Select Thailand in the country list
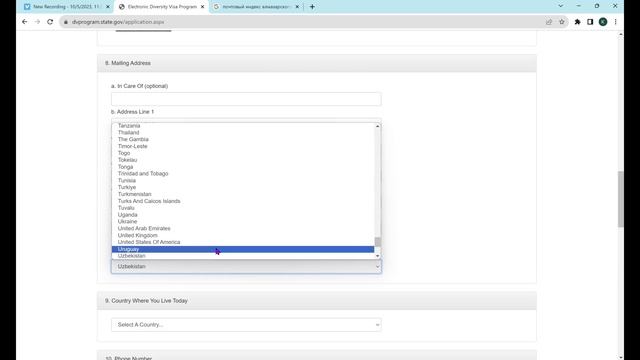The width and height of the screenshot is (640, 360). coord(243,133)
